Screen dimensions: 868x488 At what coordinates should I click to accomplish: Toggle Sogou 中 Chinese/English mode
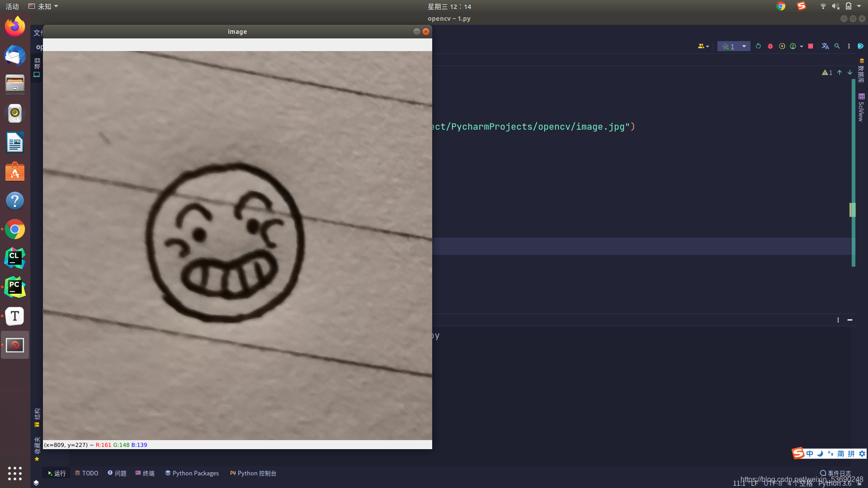tap(810, 454)
